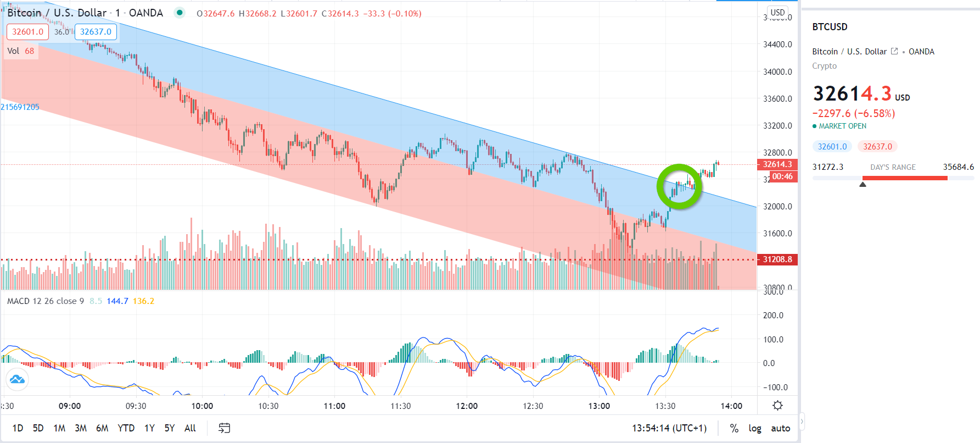Click the green MARKET OPEN status dot

(x=815, y=126)
